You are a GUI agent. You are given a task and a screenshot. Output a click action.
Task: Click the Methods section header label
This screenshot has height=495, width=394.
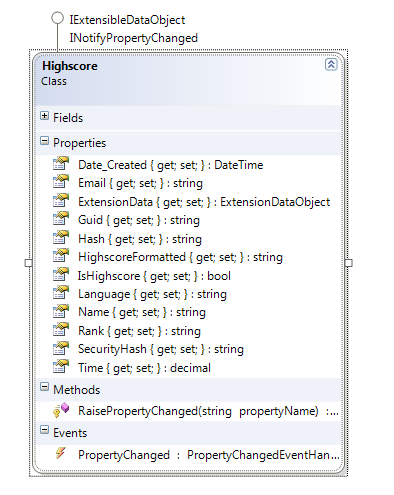point(76,390)
